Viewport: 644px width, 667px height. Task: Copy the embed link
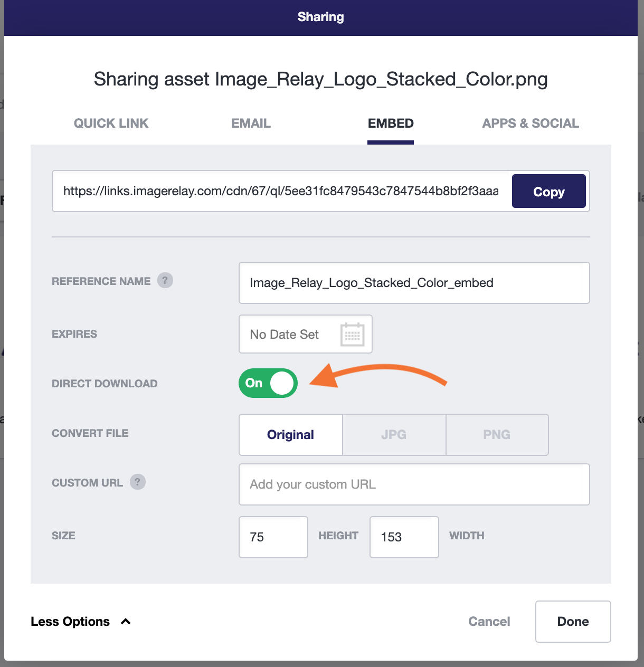(x=549, y=191)
